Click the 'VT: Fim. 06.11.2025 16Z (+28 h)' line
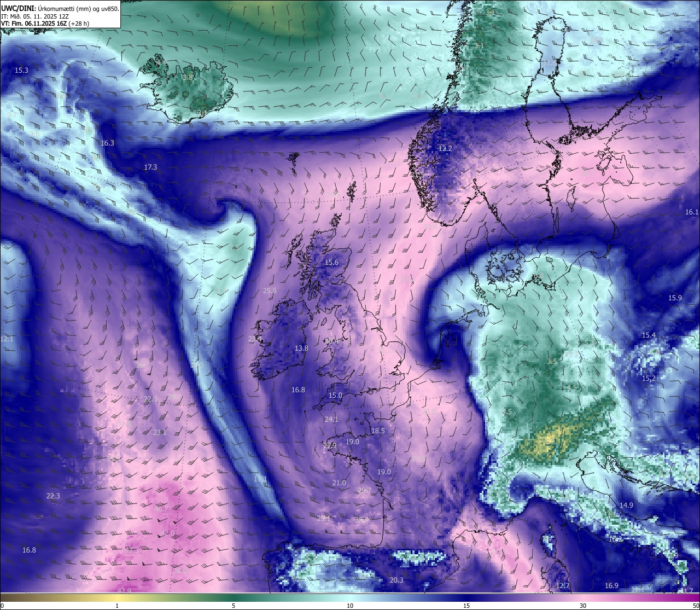 point(46,24)
